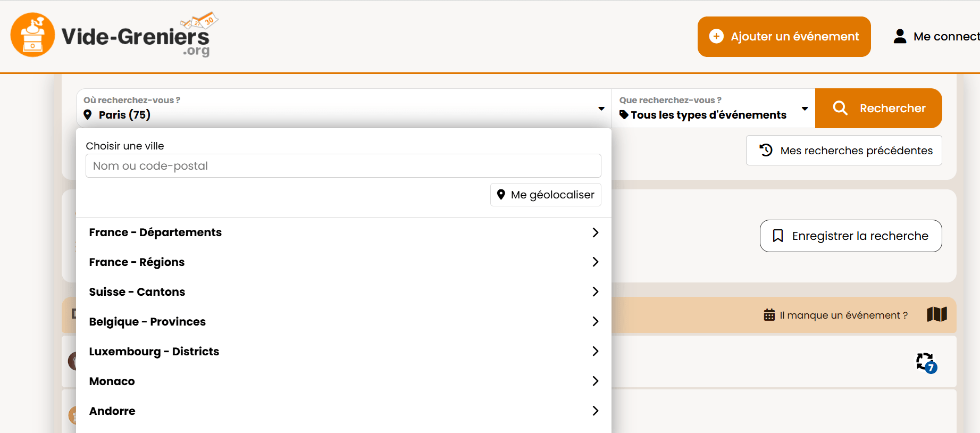980x433 pixels.
Task: Click the Vide-Greniers.org logo
Action: tap(113, 35)
